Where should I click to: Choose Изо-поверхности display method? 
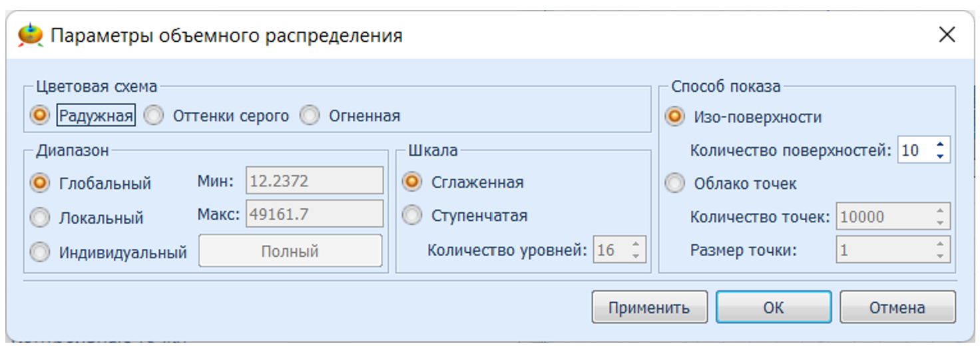tap(675, 117)
